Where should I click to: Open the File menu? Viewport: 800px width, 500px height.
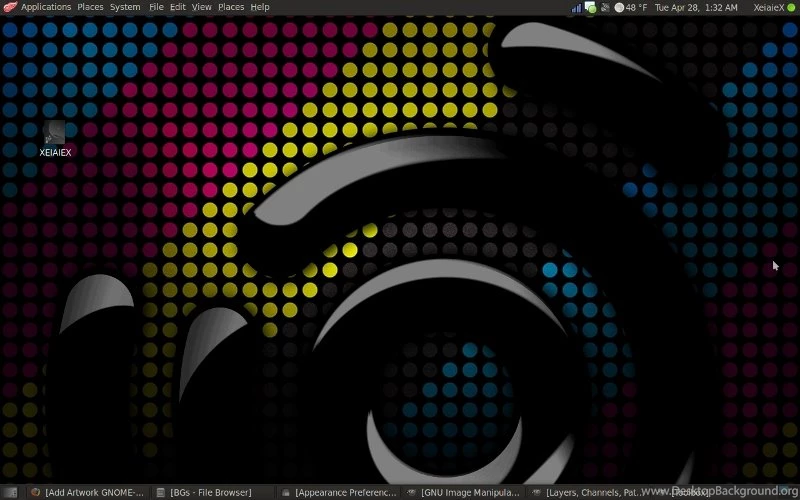pyautogui.click(x=156, y=7)
